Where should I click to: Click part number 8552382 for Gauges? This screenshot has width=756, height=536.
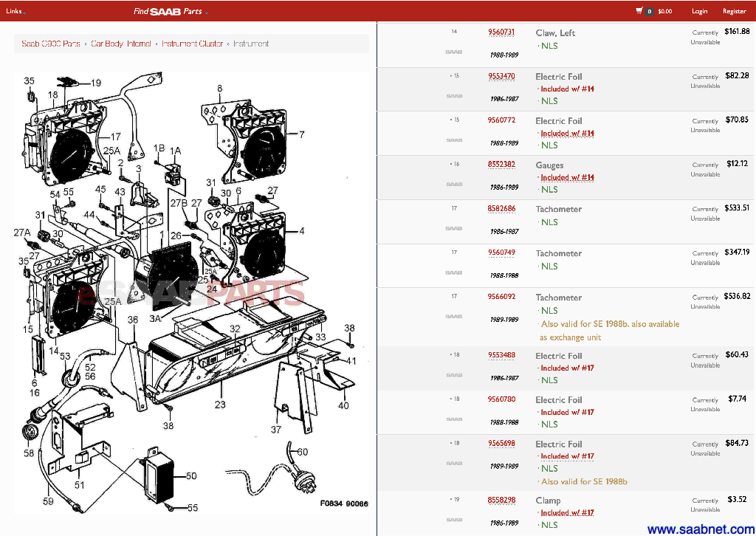[x=501, y=165]
